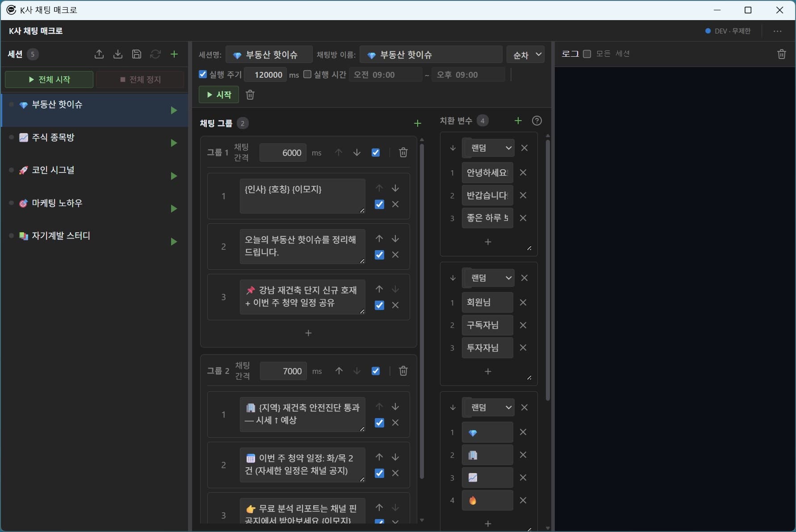Image resolution: width=796 pixels, height=532 pixels.
Task: Open the second 랜덤 dropdown above 회원님
Action: coord(490,278)
